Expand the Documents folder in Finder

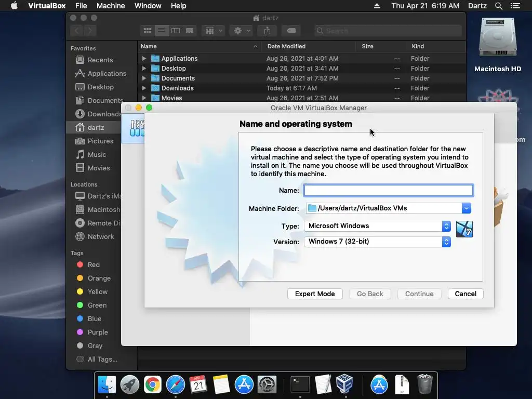tap(144, 78)
